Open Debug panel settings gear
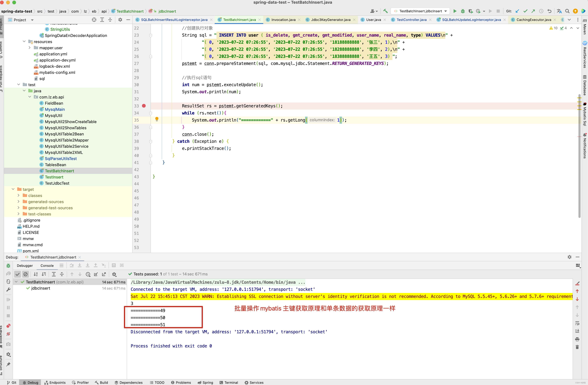 [569, 257]
